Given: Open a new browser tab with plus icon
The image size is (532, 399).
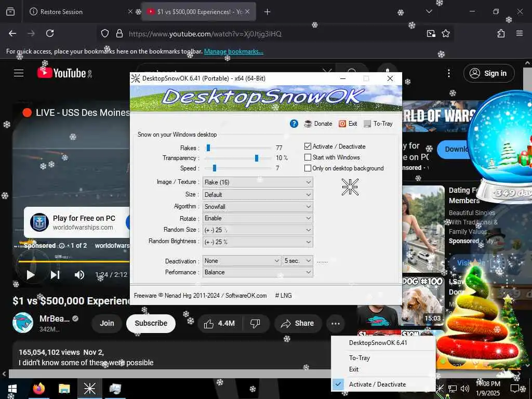Looking at the screenshot, I should click(x=268, y=12).
